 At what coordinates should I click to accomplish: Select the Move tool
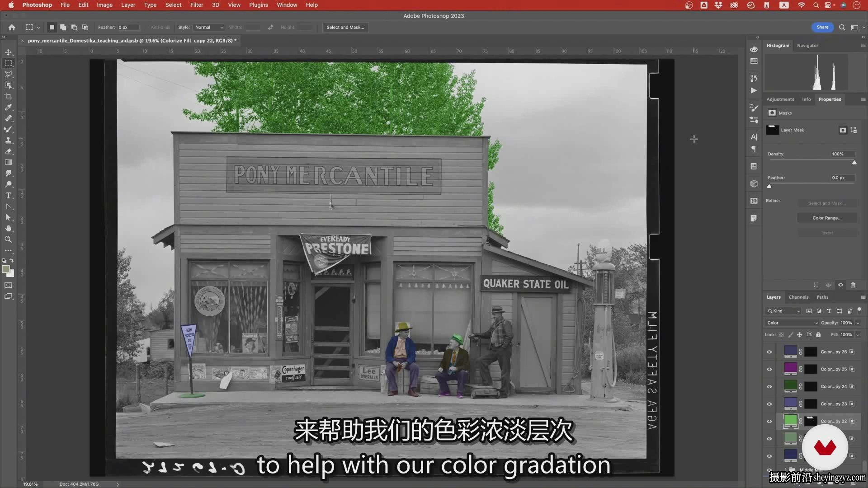click(x=8, y=52)
